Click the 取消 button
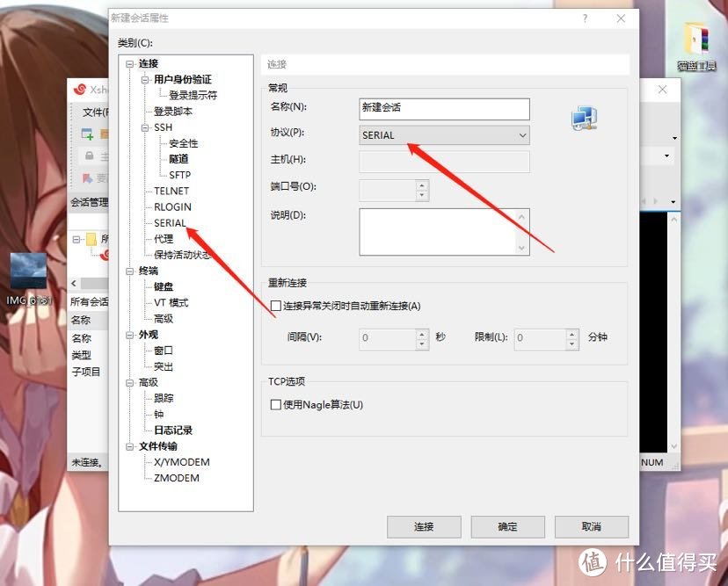Image resolution: width=728 pixels, height=586 pixels. [x=592, y=526]
